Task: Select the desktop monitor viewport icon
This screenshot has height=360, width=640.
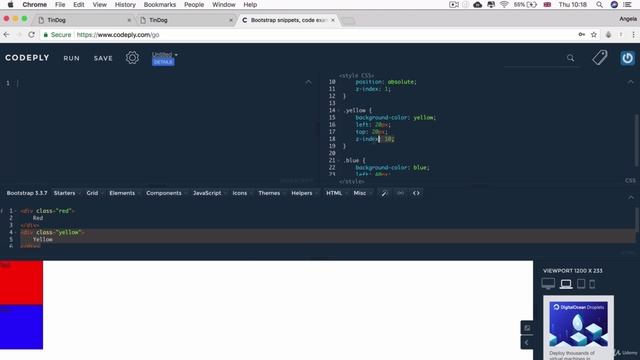Action: click(548, 283)
